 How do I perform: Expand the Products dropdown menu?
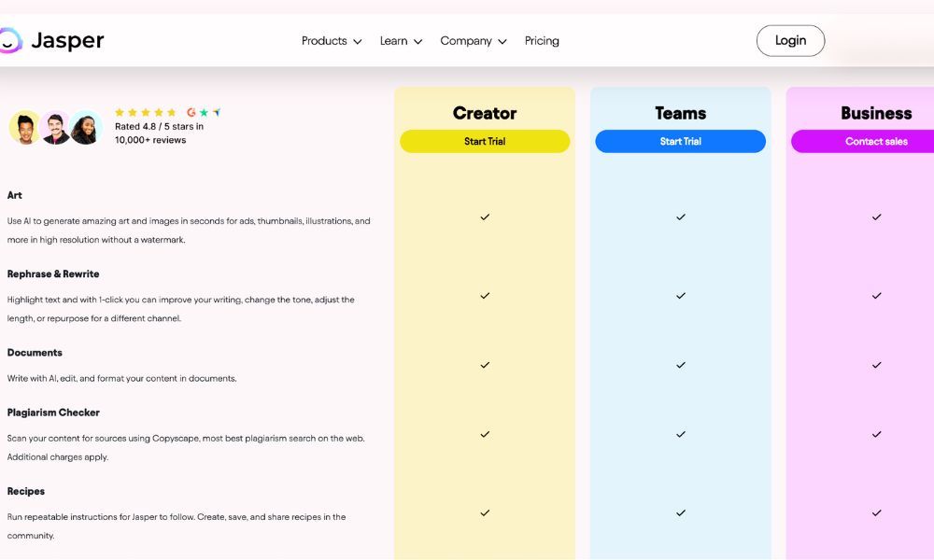[x=331, y=41]
